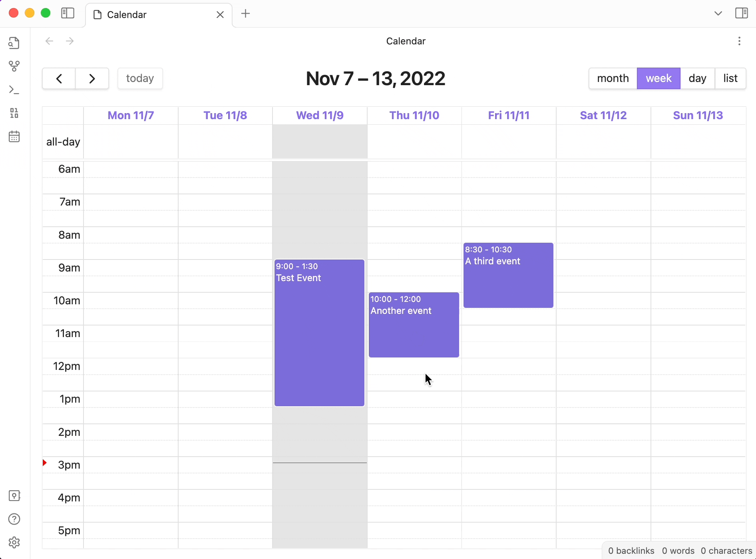The image size is (756, 559).
Task: Switch the calendar to month view
Action: pos(613,78)
